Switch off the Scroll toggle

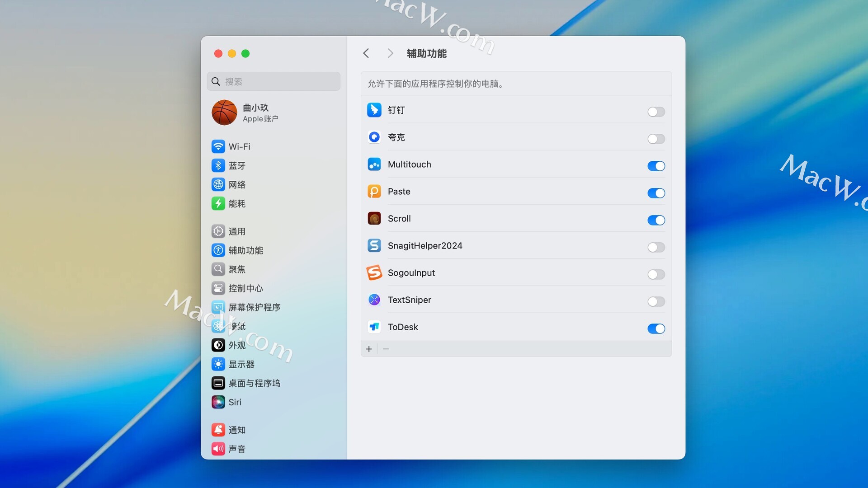click(656, 220)
